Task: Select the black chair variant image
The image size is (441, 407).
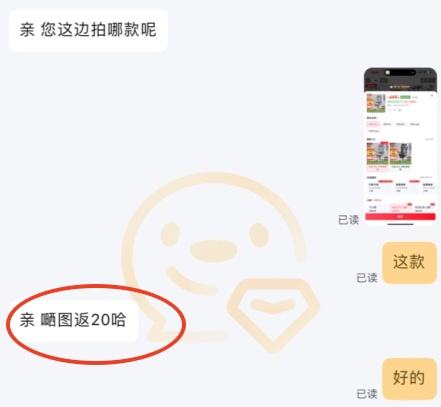Action: [401, 155]
